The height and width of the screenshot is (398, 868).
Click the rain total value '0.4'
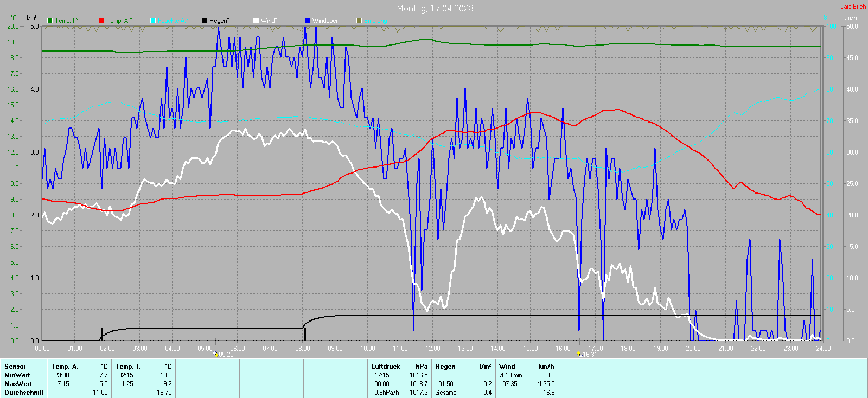[488, 393]
